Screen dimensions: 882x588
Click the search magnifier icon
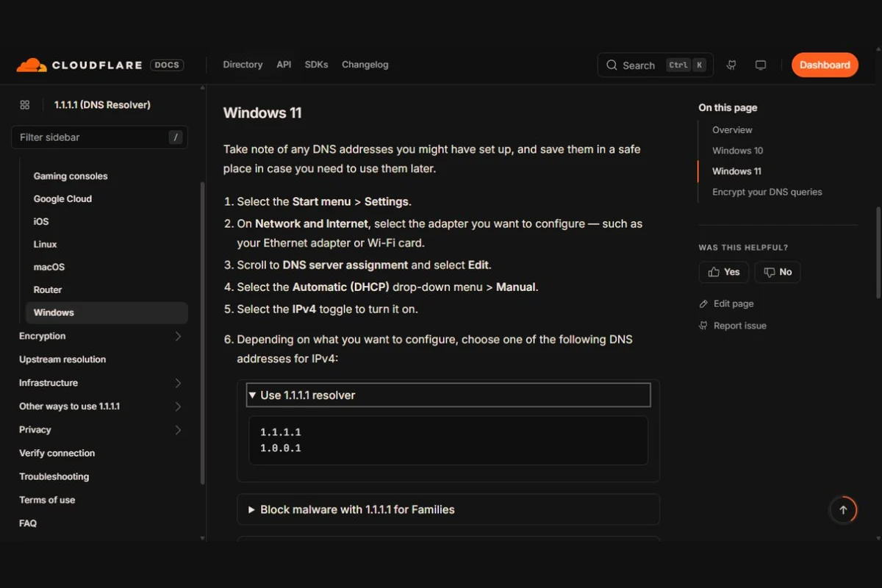point(612,65)
